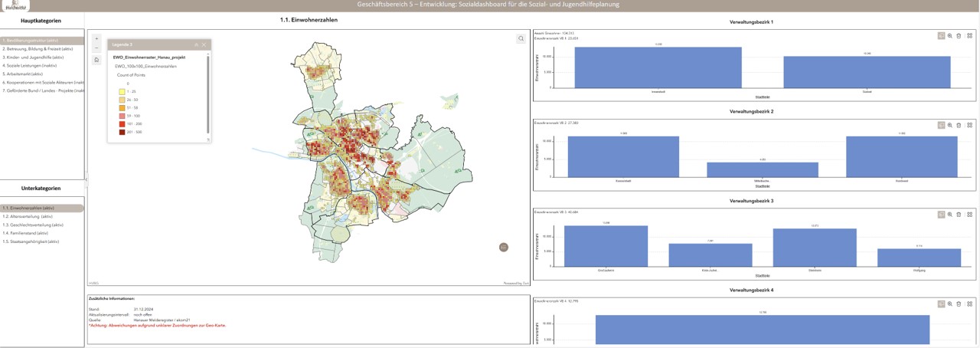Click the round layer button on map
This screenshot has width=980, height=348.
[x=503, y=247]
